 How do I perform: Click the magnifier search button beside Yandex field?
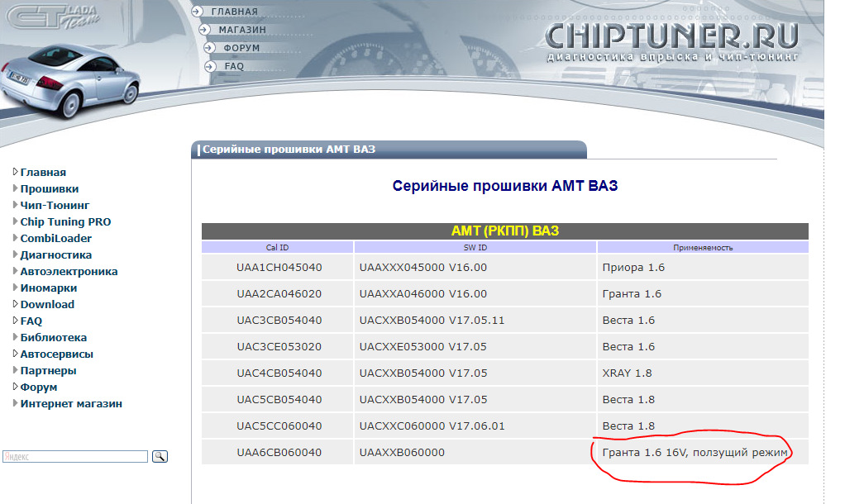[x=160, y=456]
